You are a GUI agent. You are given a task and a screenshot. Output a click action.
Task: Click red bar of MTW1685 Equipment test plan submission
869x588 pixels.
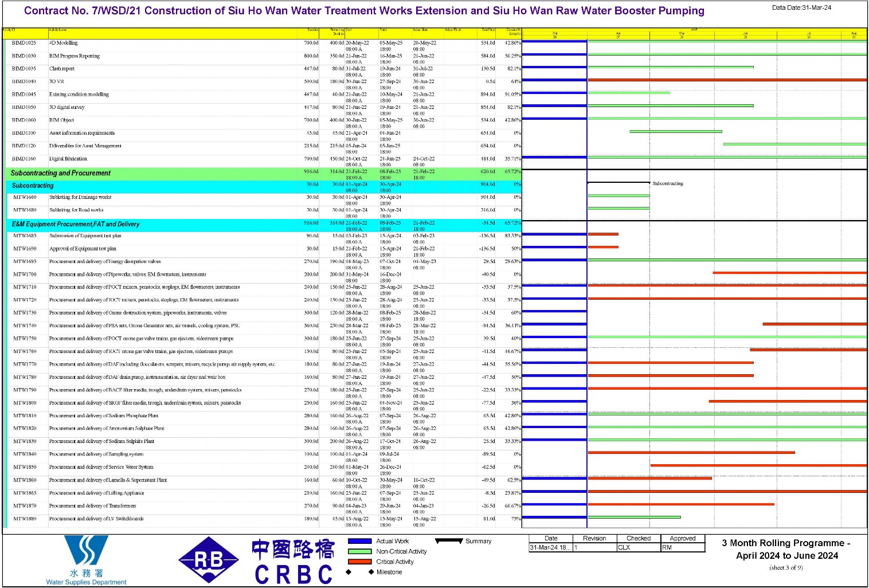pyautogui.click(x=603, y=234)
